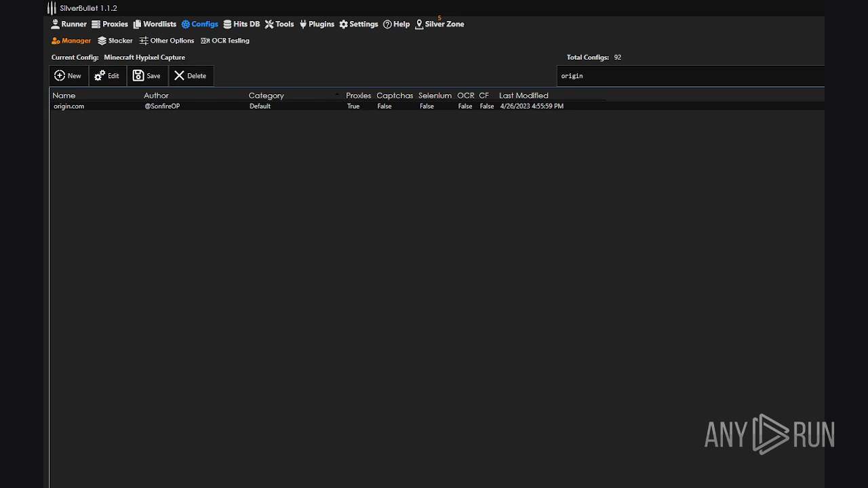The image size is (868, 488).
Task: Sort configs by Proxies column
Action: [358, 96]
